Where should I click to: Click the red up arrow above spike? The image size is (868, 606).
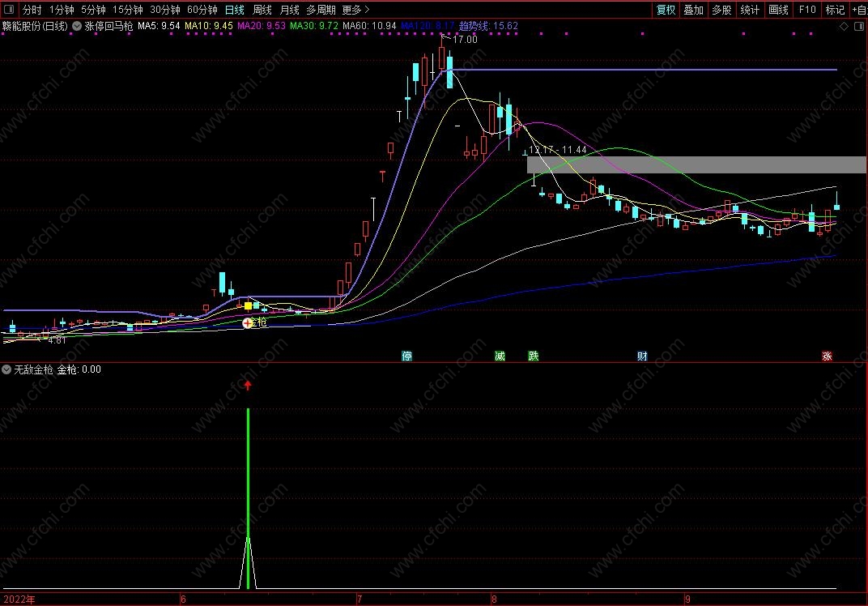click(x=248, y=386)
